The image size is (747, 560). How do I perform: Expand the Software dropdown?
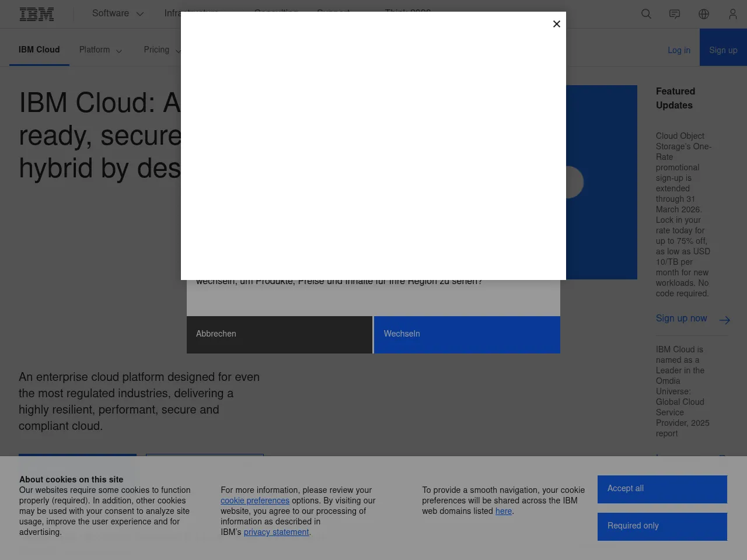pos(118,13)
